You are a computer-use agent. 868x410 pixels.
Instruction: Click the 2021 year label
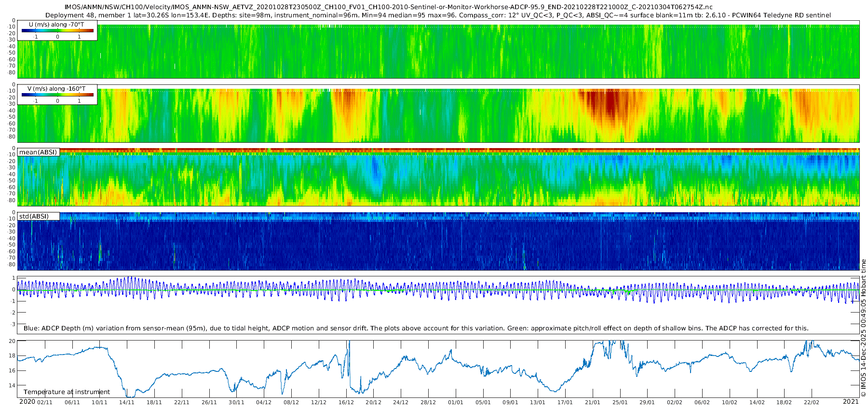click(x=851, y=402)
